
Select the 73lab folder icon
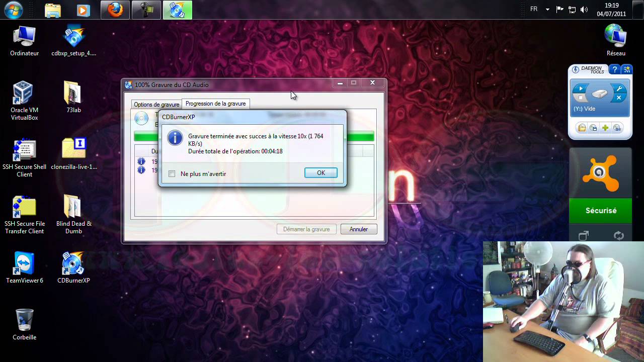tap(73, 97)
